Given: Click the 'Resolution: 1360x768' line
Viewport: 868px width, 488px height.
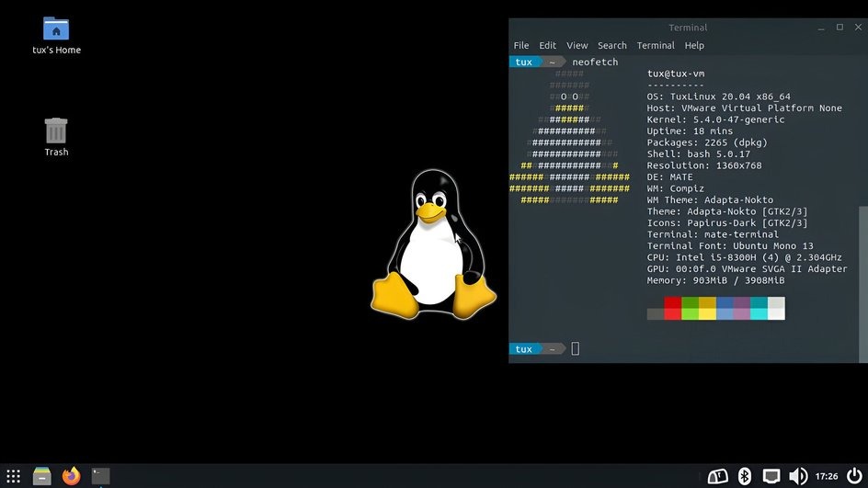Looking at the screenshot, I should [x=704, y=165].
